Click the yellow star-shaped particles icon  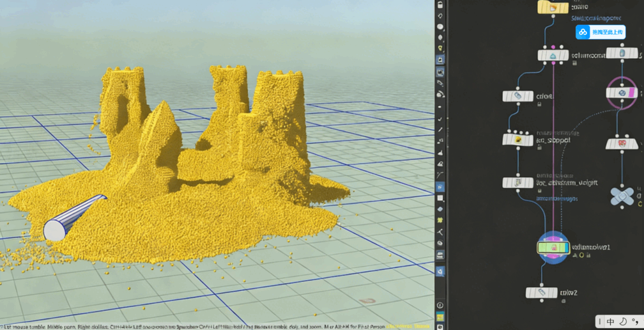pos(440,220)
